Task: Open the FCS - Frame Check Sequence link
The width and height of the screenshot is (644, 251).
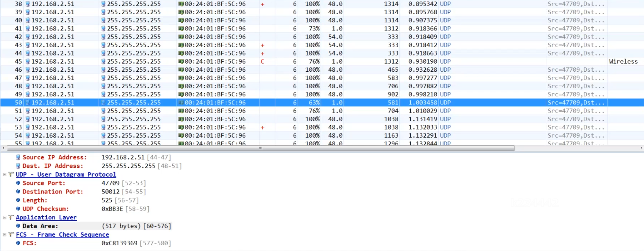Action: [62, 234]
